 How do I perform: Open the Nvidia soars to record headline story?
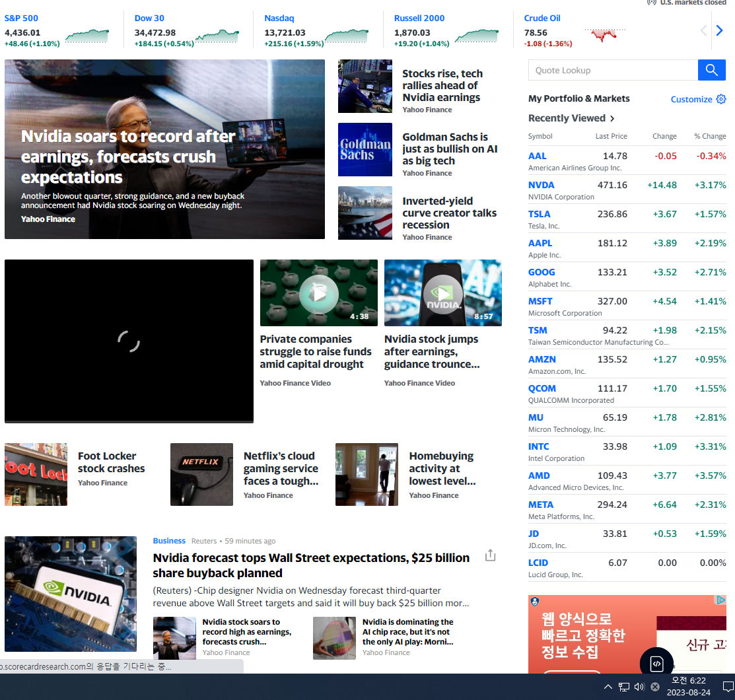pos(128,157)
